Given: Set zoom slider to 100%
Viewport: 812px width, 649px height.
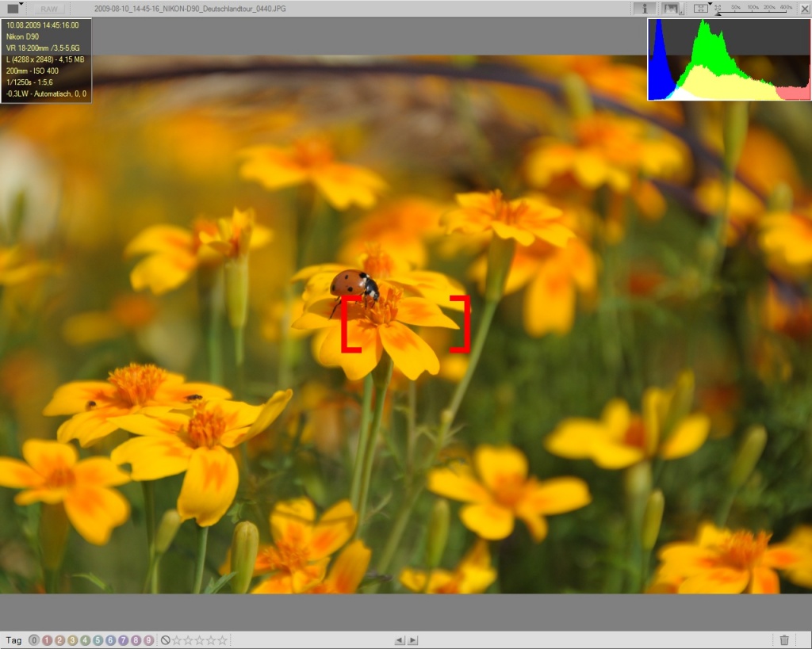Looking at the screenshot, I should coord(753,7).
